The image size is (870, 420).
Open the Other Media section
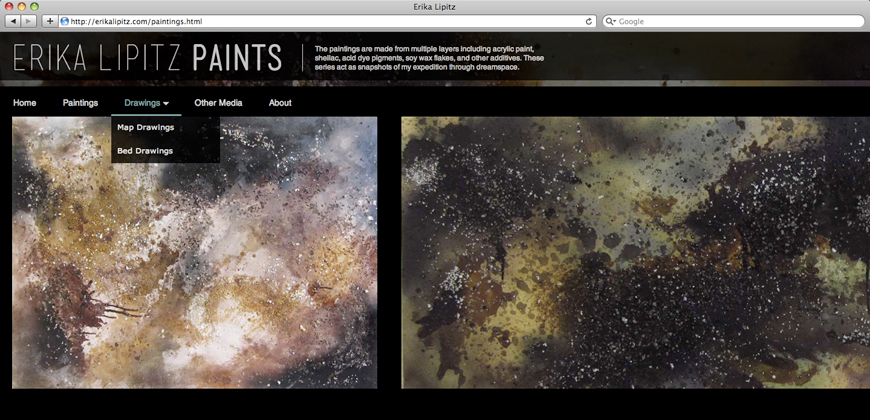coord(218,103)
